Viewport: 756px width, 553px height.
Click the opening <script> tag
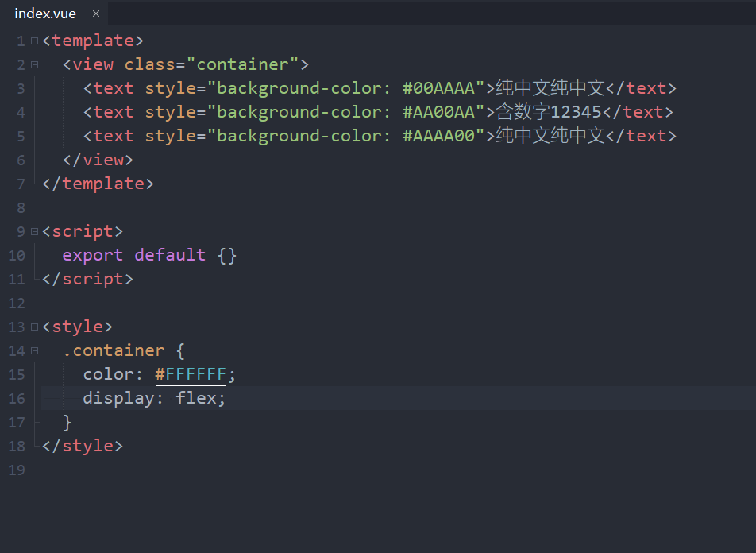pyautogui.click(x=83, y=232)
